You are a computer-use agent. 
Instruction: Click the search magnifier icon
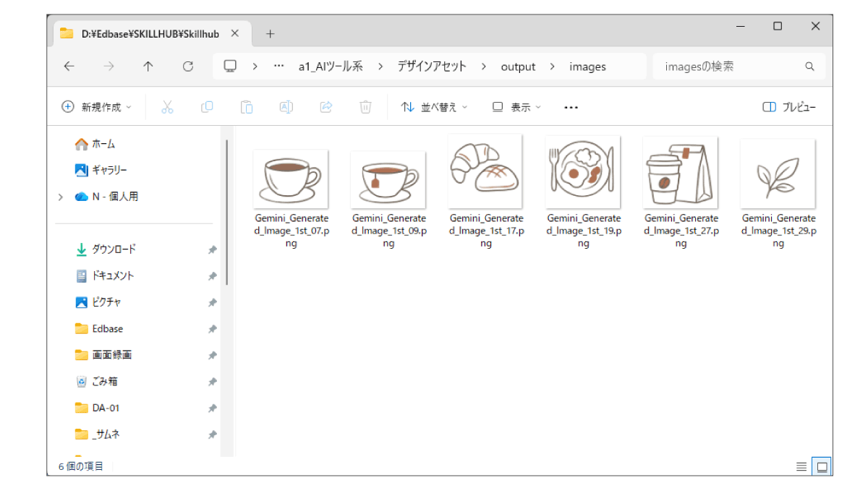tap(809, 67)
